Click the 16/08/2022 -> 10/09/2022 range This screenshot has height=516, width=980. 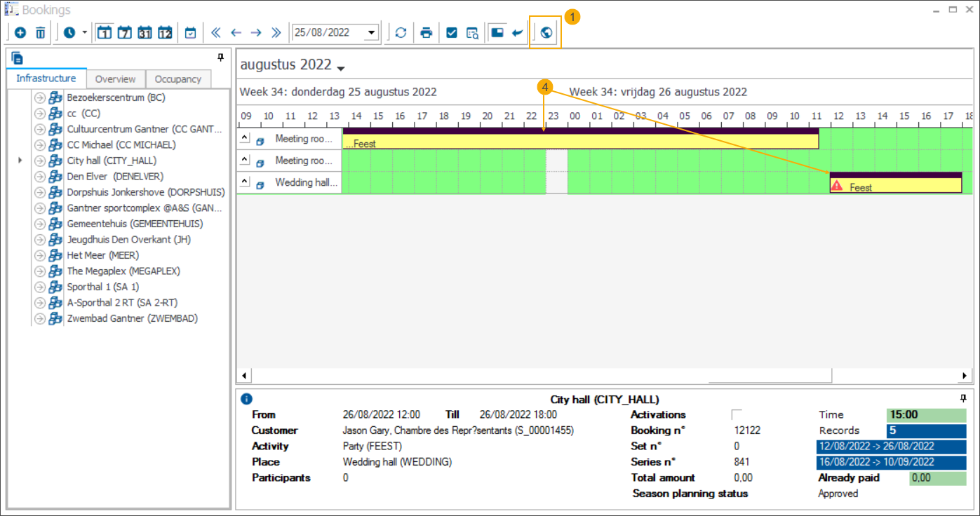coord(891,463)
